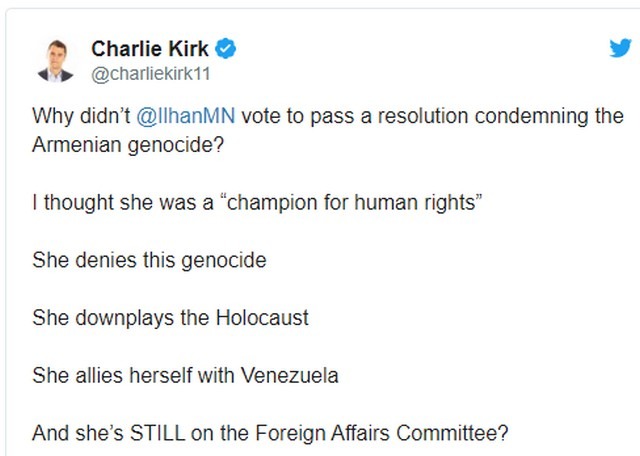Open the @charliekirk11 handle link
Screen dimensions: 640x456
pos(151,74)
